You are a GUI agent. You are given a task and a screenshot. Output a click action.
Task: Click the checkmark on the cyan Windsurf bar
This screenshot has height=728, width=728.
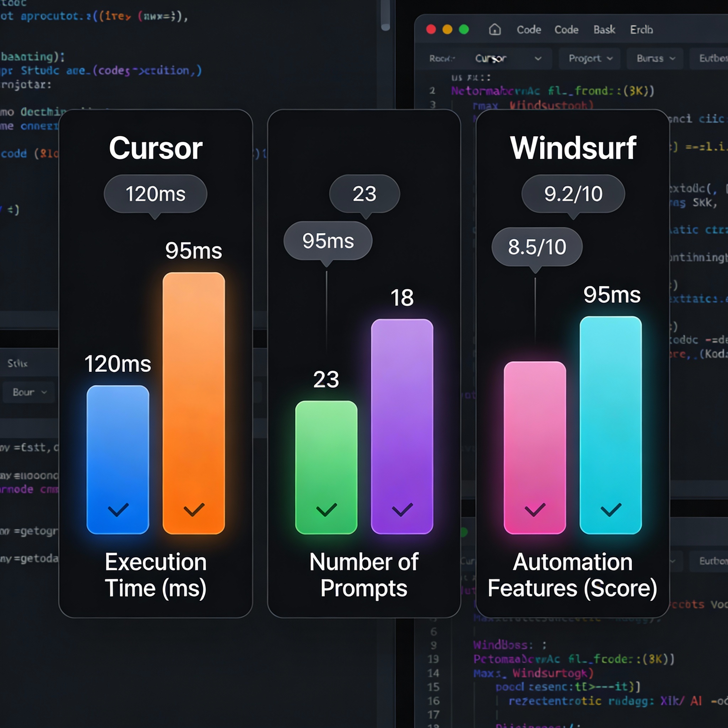(x=610, y=509)
